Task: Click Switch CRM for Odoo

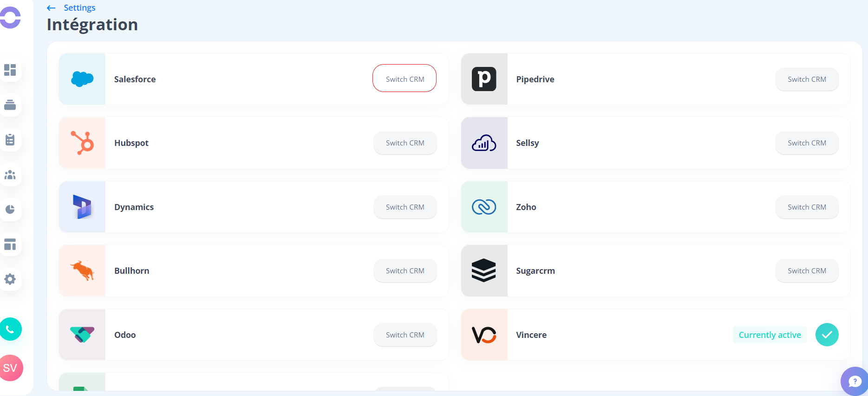Action: (405, 335)
